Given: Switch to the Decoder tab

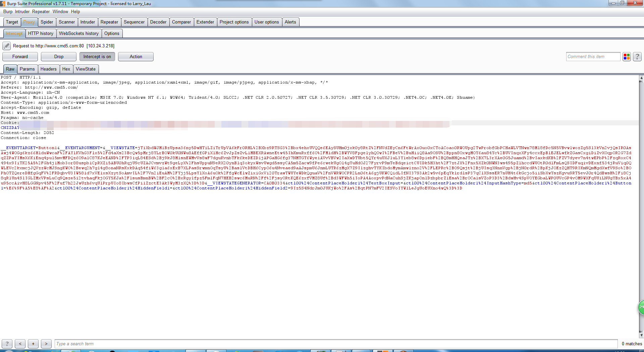Looking at the screenshot, I should tap(158, 22).
